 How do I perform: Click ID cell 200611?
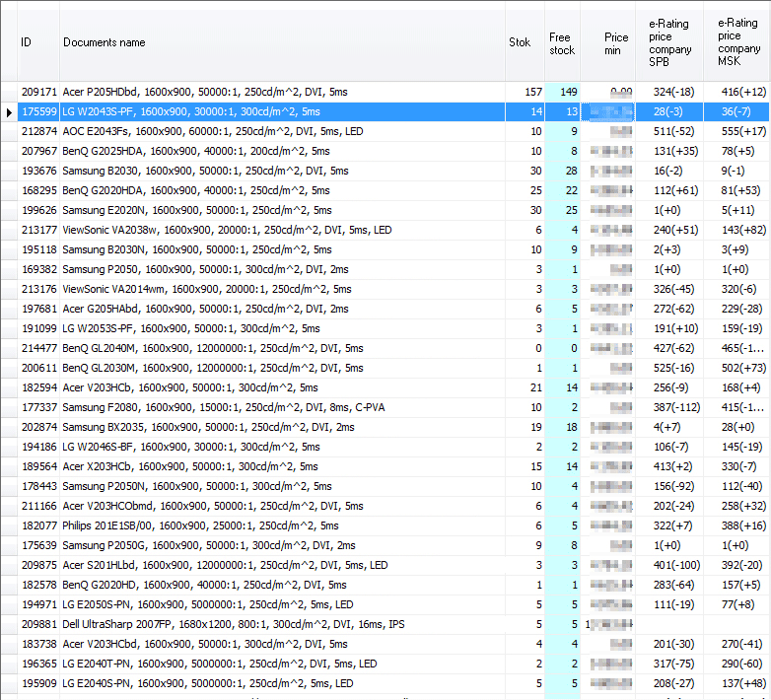pos(38,368)
